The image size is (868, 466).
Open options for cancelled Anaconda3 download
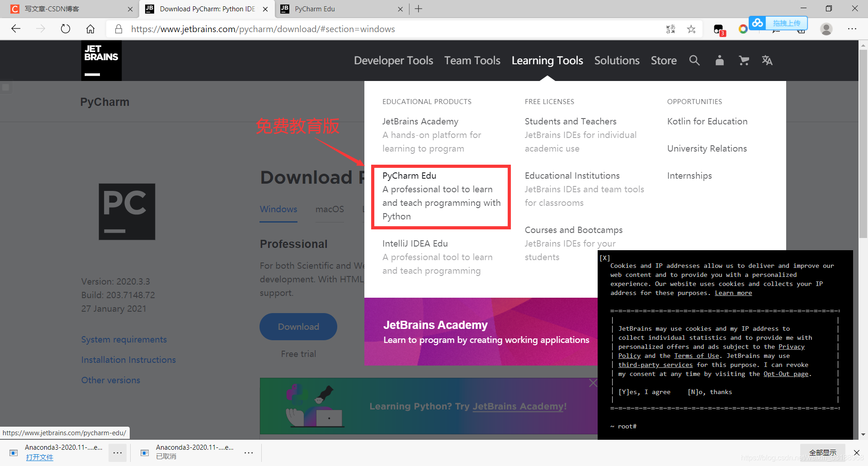click(249, 452)
